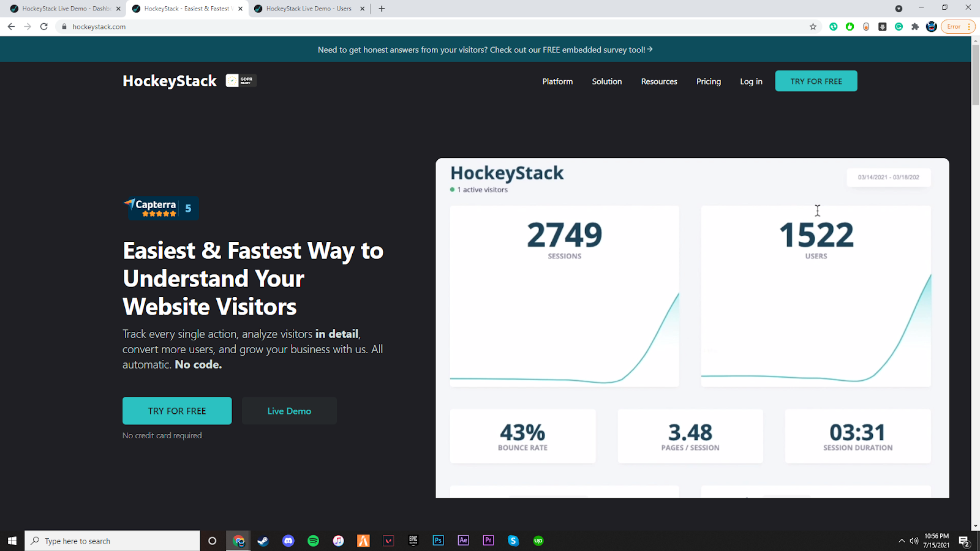
Task: Click the Type here to search box
Action: pos(113,541)
